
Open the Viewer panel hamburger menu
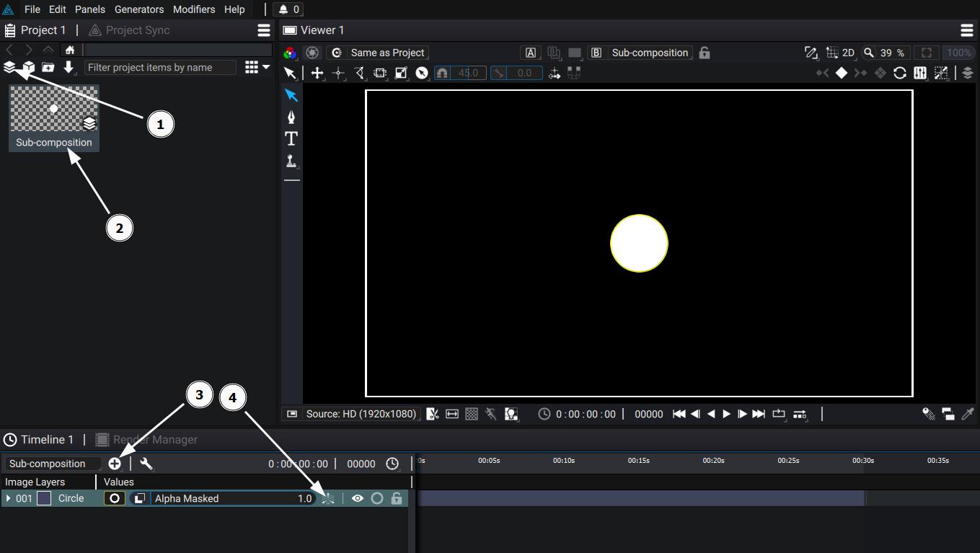tap(967, 30)
